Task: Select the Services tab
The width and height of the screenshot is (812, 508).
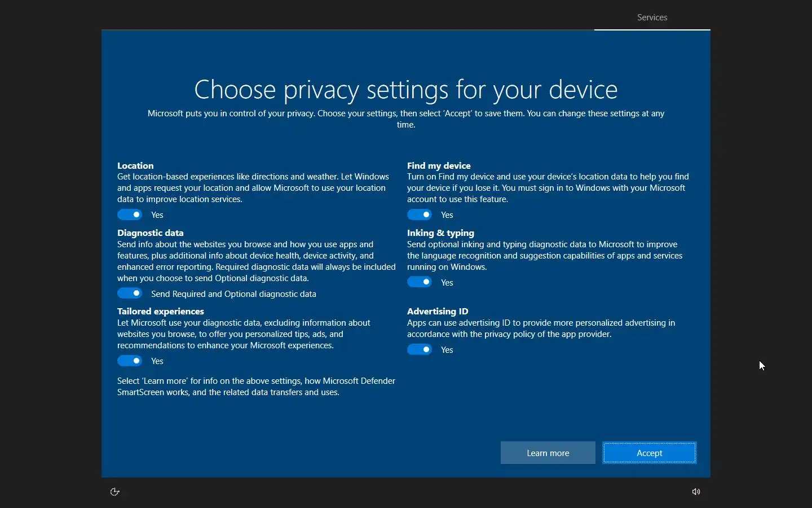Action: (652, 17)
